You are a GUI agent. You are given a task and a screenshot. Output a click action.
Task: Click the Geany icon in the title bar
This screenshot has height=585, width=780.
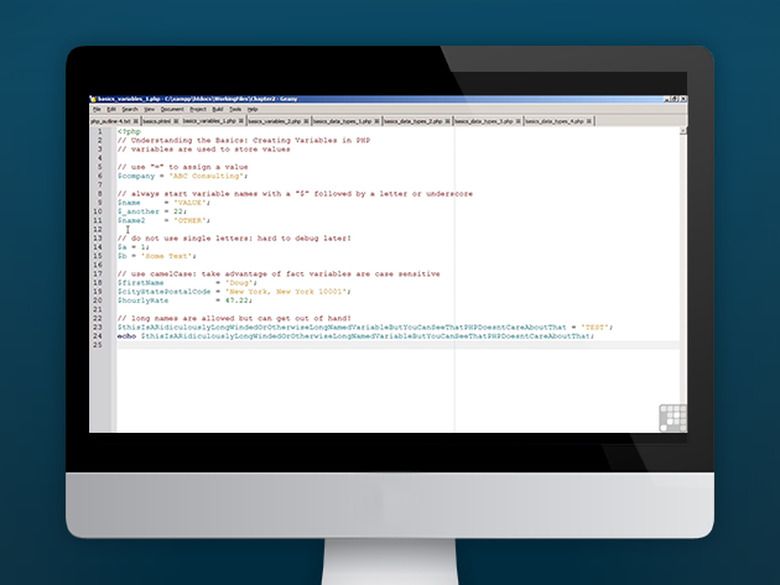pyautogui.click(x=93, y=99)
